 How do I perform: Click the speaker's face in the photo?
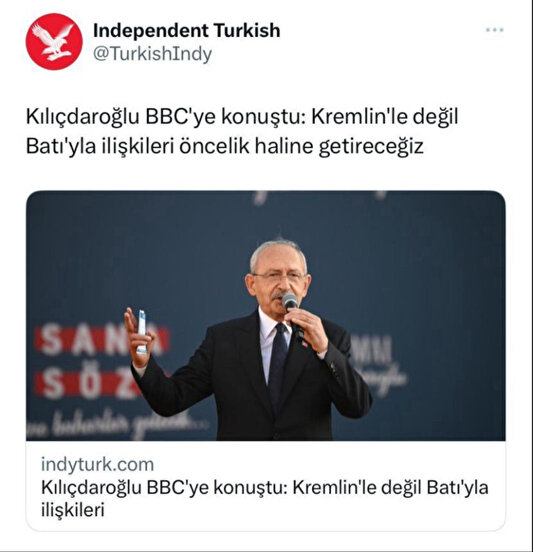click(278, 275)
